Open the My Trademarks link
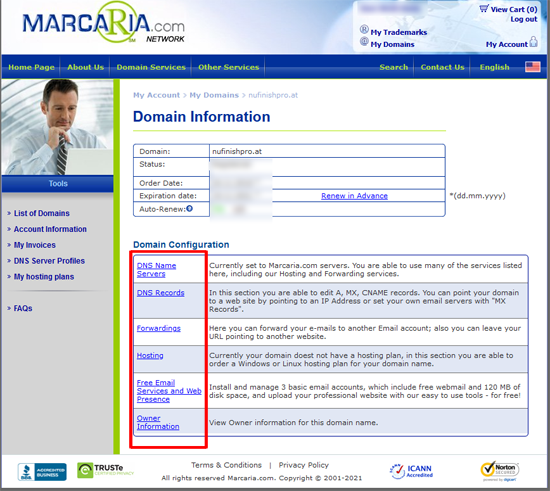Viewport: 550px width, 491px height. 399,32
